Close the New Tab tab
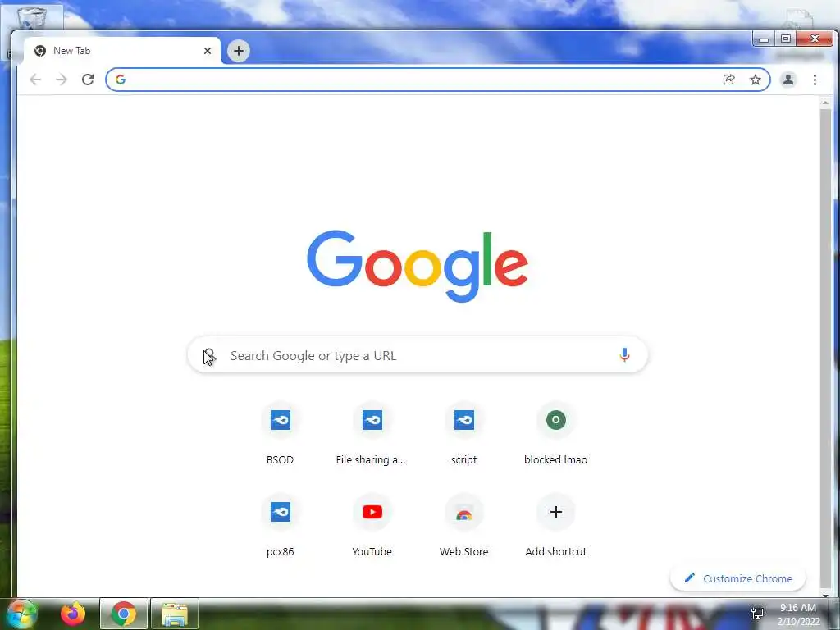 (208, 51)
